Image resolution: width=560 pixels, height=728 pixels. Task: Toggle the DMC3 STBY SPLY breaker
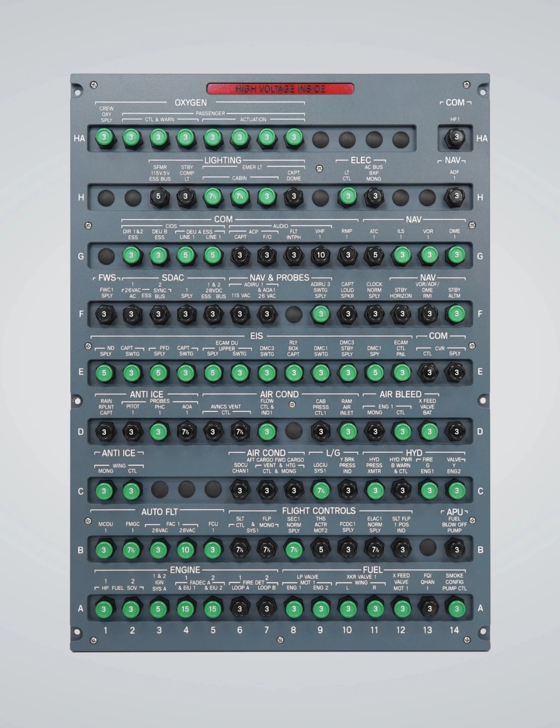tap(348, 373)
